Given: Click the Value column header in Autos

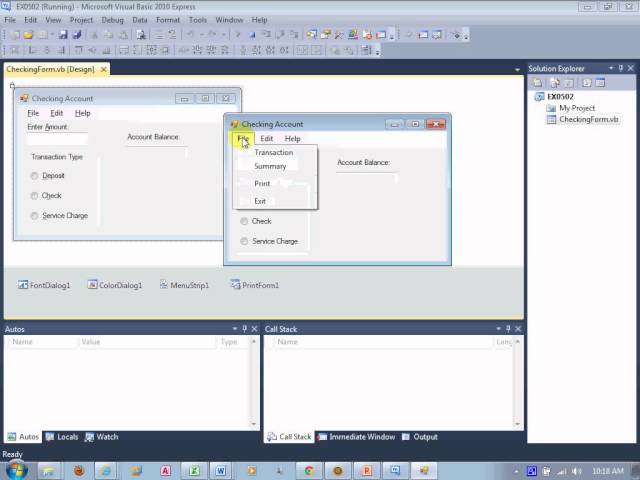Looking at the screenshot, I should pos(146,342).
